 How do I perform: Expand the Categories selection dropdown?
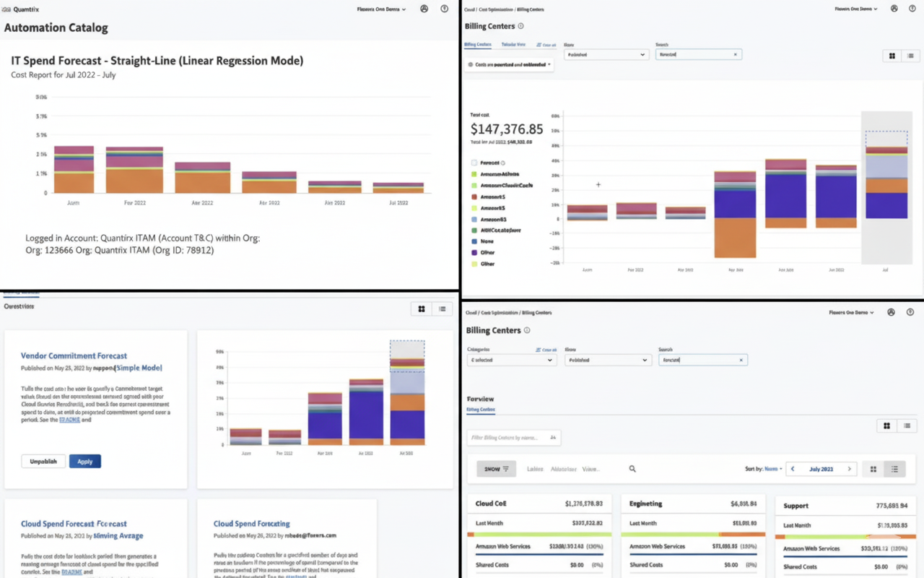tap(511, 359)
